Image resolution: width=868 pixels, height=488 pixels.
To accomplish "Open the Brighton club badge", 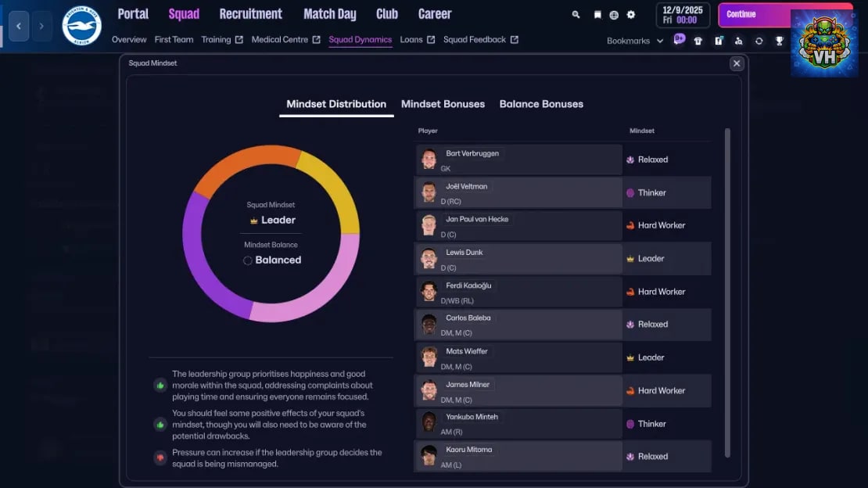I will [x=82, y=26].
